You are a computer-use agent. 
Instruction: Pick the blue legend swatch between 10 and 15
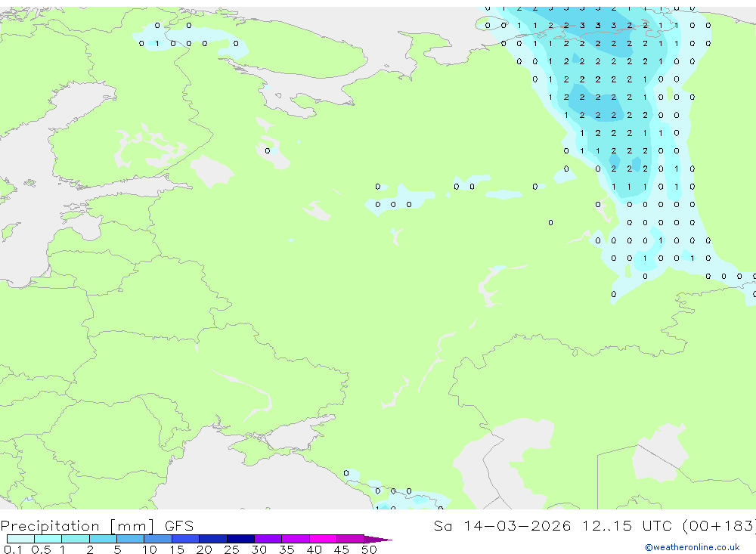tap(158, 539)
